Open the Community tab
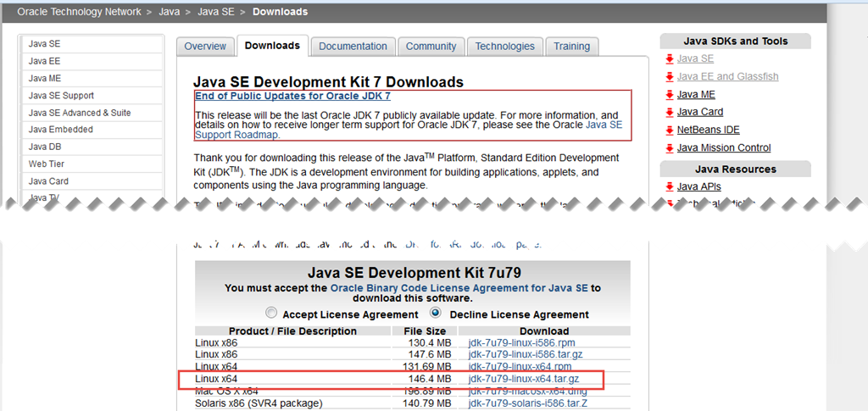 pyautogui.click(x=431, y=47)
